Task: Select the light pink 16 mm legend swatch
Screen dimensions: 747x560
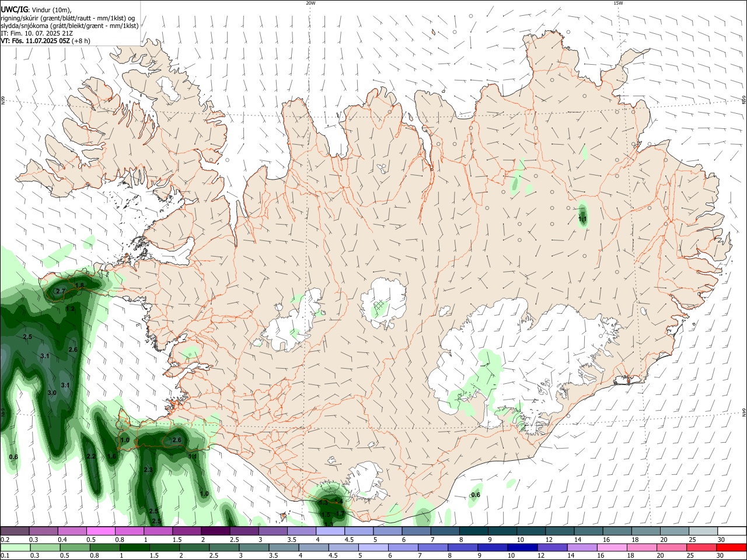Action: pos(612,547)
